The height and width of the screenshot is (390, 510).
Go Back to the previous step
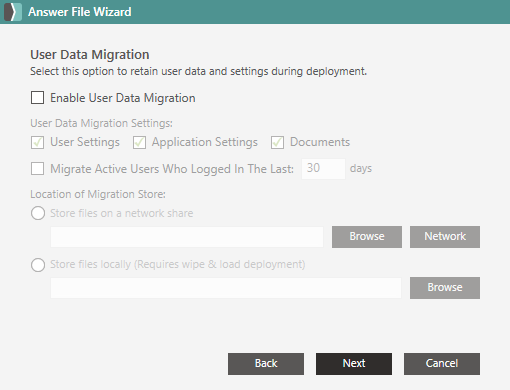pos(266,364)
